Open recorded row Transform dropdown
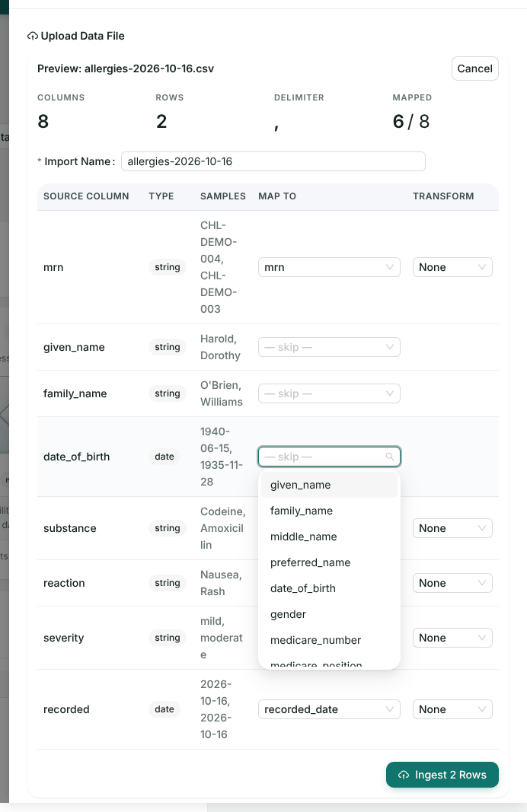Image resolution: width=527 pixels, height=812 pixels. [x=452, y=709]
